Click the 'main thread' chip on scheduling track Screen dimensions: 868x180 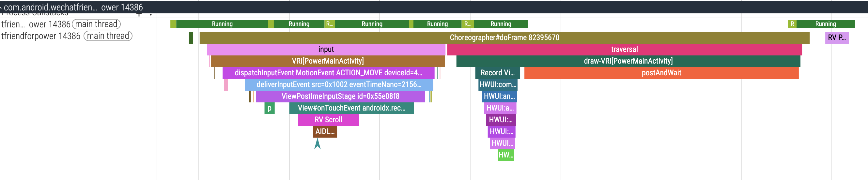coord(96,24)
